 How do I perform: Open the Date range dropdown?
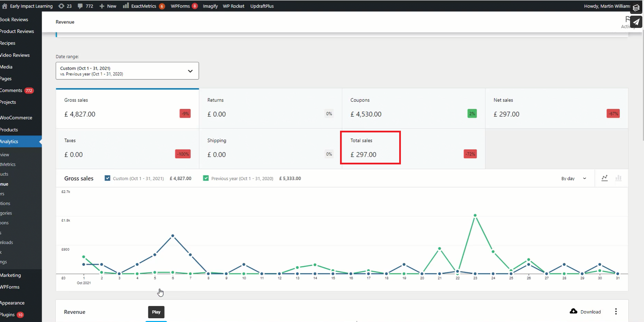click(x=127, y=71)
